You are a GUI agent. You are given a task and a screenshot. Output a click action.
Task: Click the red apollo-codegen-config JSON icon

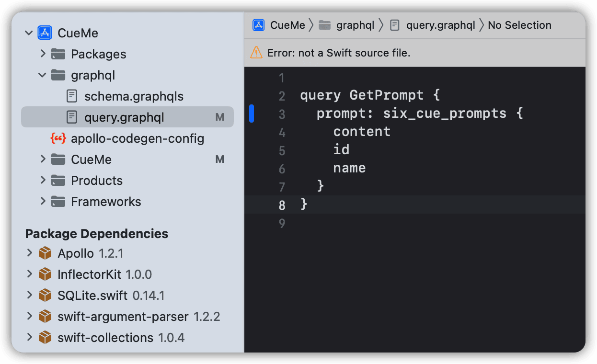[x=58, y=138]
